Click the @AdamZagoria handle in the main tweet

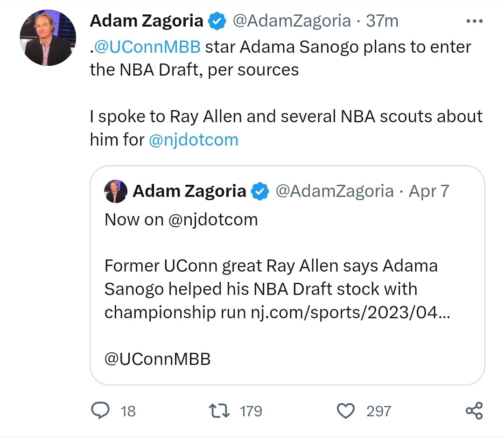[x=292, y=21]
